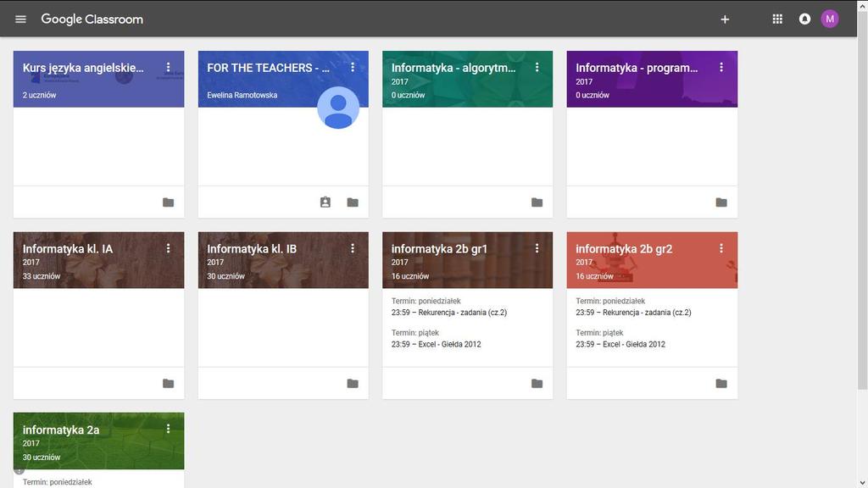Viewport: 868px width, 488px height.
Task: Click the scrollbar down arrow
Action: (862, 483)
